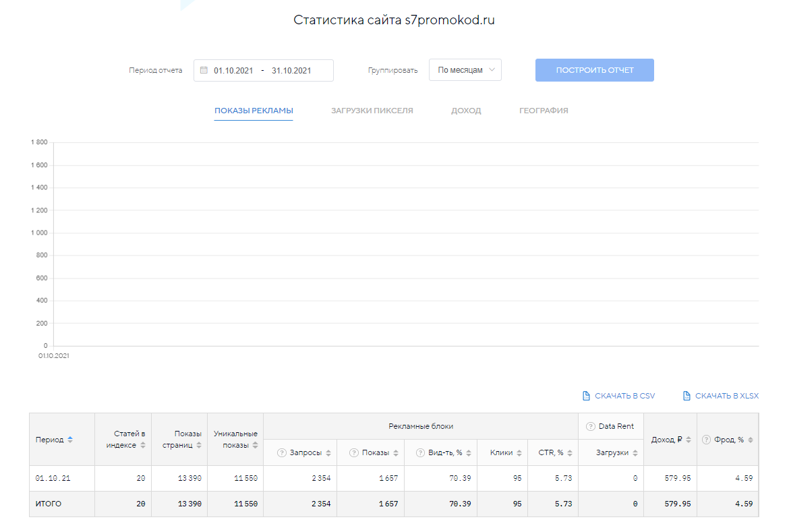Sort by Клики column arrows
789x532 pixels.
519,452
